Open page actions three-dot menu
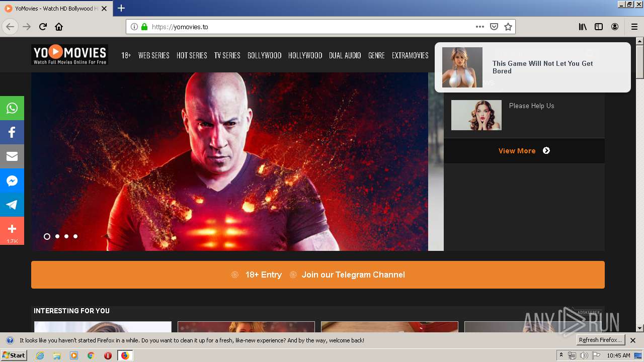The width and height of the screenshot is (644, 362). click(x=480, y=27)
